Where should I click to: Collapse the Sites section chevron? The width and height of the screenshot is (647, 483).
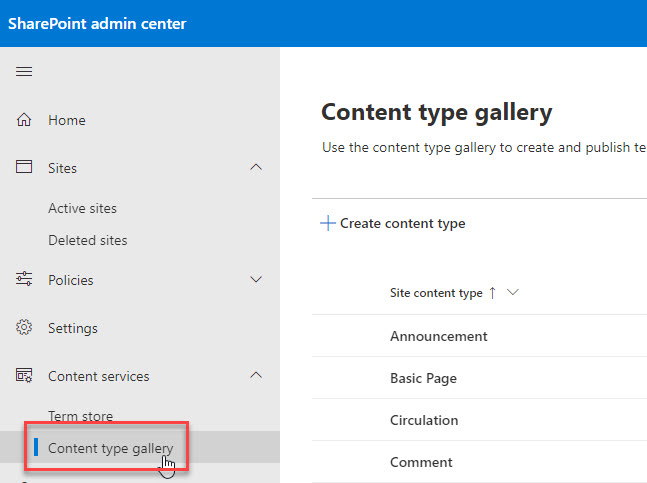[x=256, y=167]
